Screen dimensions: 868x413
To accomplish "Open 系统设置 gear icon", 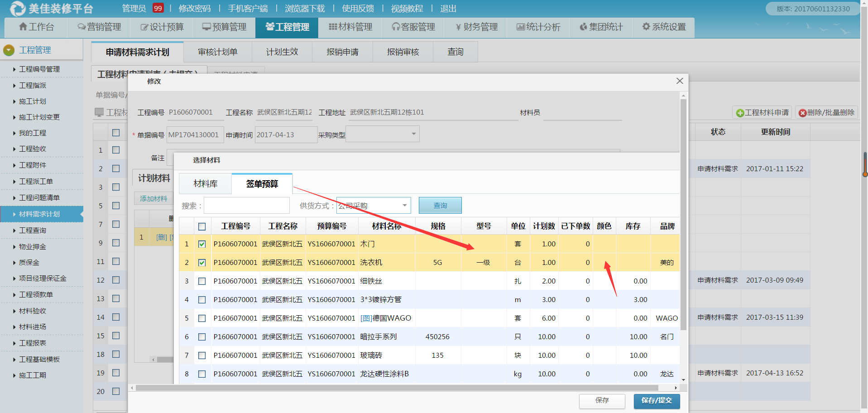I will pyautogui.click(x=646, y=27).
